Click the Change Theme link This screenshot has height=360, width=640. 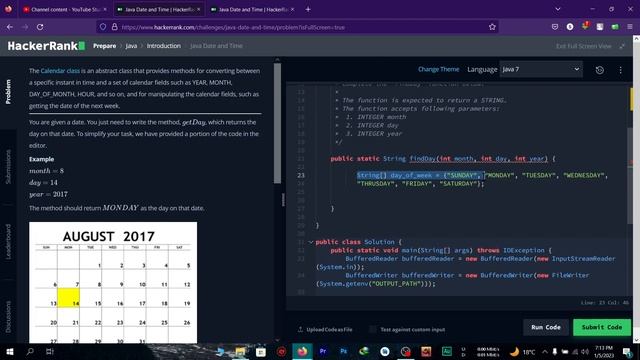(x=438, y=69)
